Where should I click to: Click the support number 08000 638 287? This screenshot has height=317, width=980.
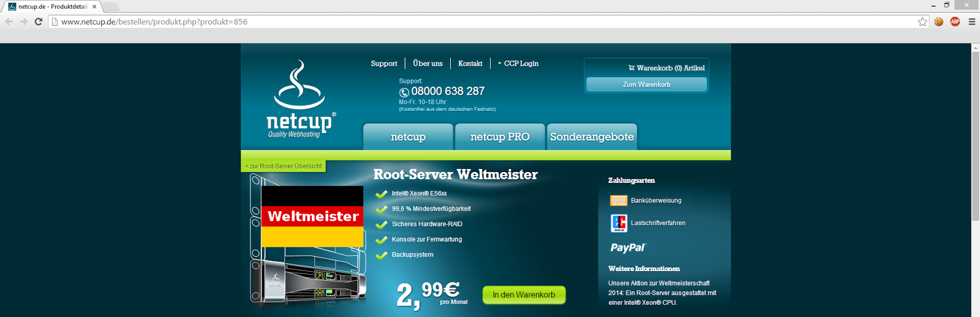448,91
